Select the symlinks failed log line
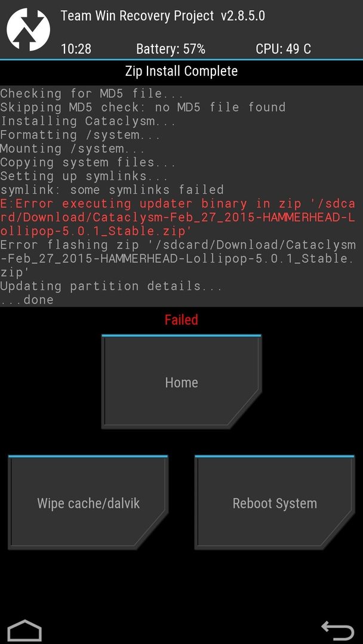The image size is (363, 644). tap(112, 190)
